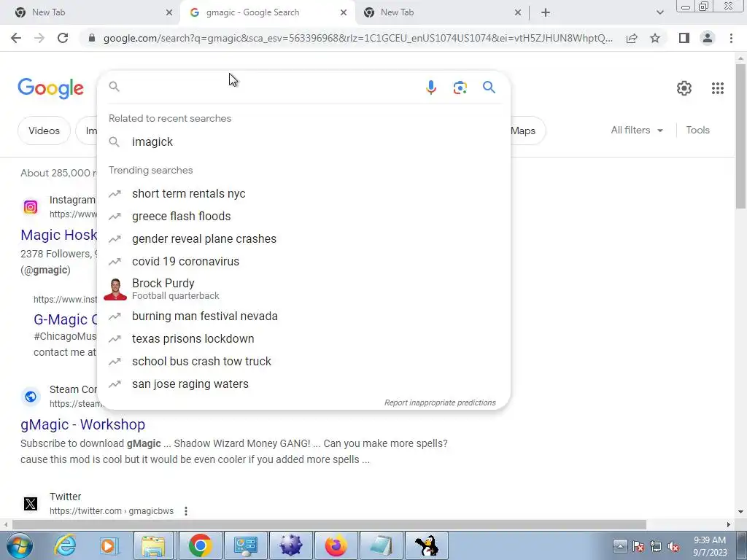Screen dimensions: 747x560
Task: Open the gMagic - Workshop result
Action: coord(82,424)
